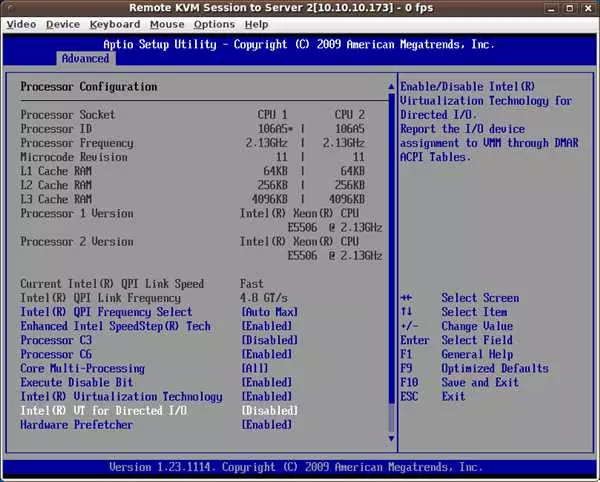Select the Processor C6 option
The height and width of the screenshot is (482, 600).
pos(56,355)
